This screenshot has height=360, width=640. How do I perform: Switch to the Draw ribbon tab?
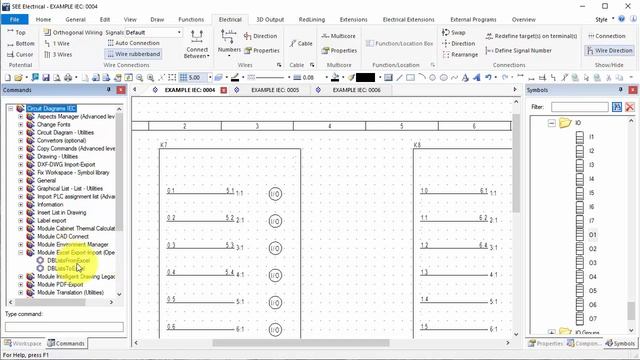coord(157,19)
